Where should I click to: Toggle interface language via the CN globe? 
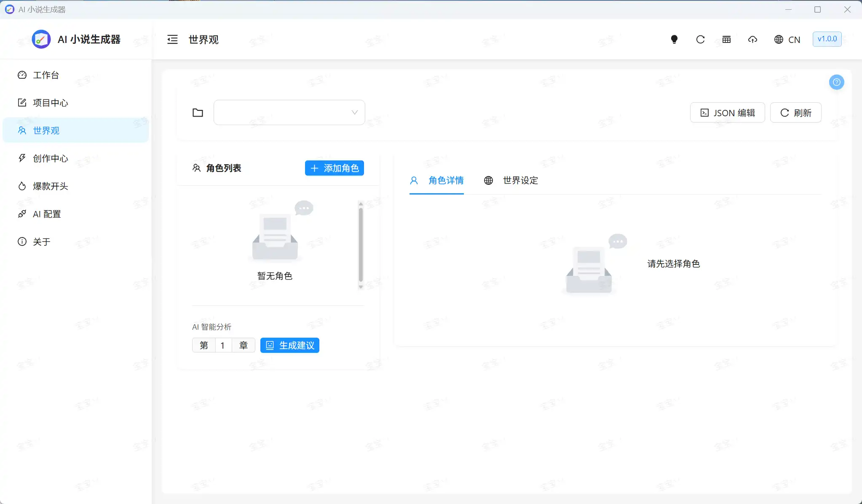[787, 39]
